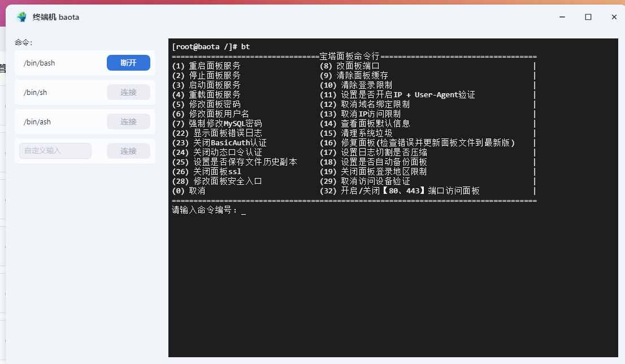Click option (17) 设置日志切割是否压缩
625x364 pixels.
coord(374,152)
